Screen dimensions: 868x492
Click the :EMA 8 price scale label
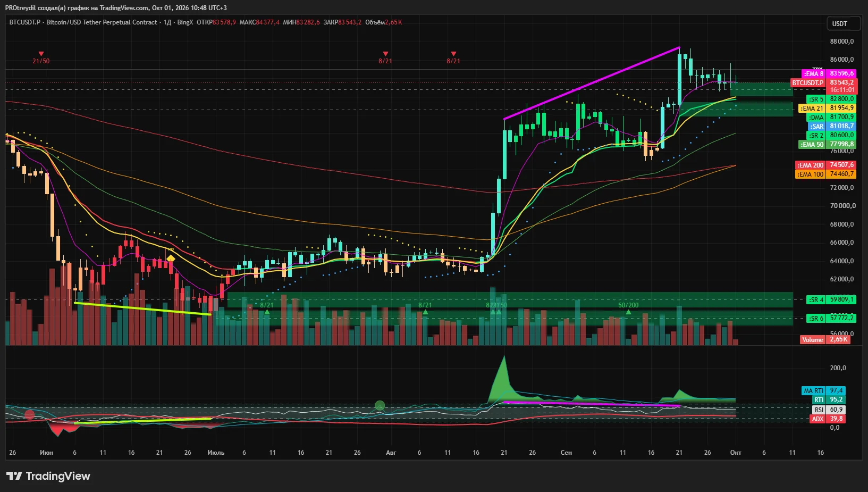click(x=829, y=73)
